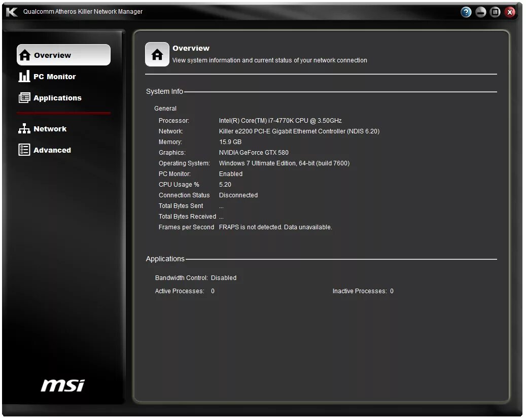
Task: Open help with the question mark icon
Action: [x=466, y=12]
